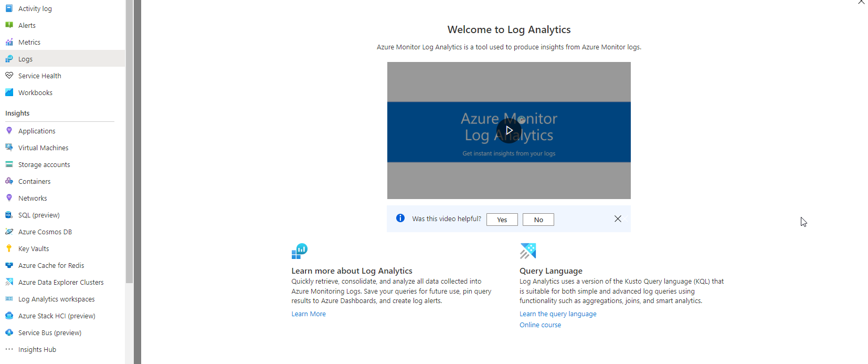Click the Service Health heart icon

(9, 76)
